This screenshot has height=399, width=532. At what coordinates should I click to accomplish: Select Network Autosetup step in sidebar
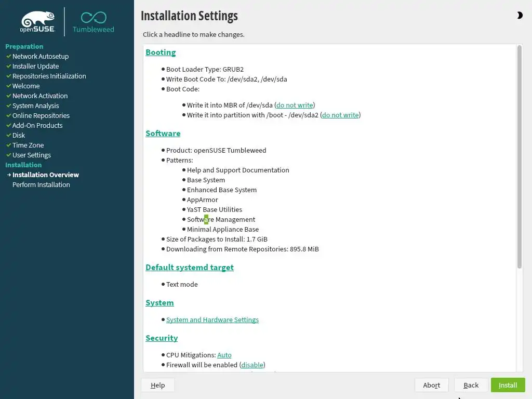41,56
